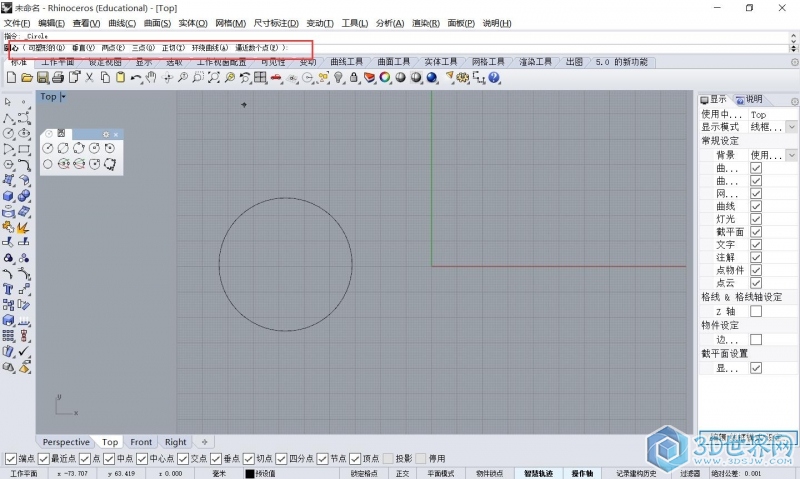Toggle the 端点 osnap checkbox
This screenshot has height=479, width=800.
(x=10, y=458)
